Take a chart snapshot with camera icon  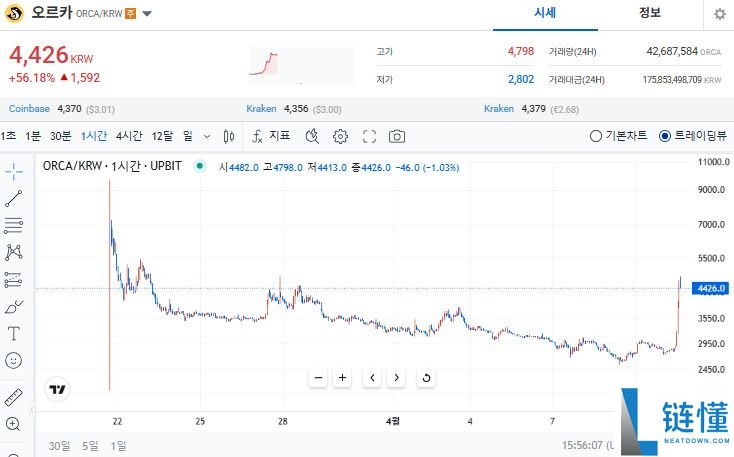(x=397, y=136)
